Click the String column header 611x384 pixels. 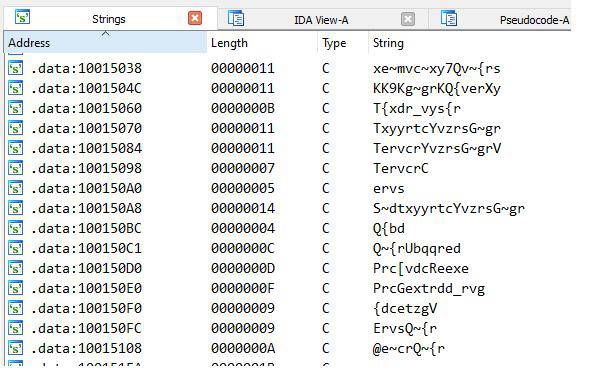(469, 42)
